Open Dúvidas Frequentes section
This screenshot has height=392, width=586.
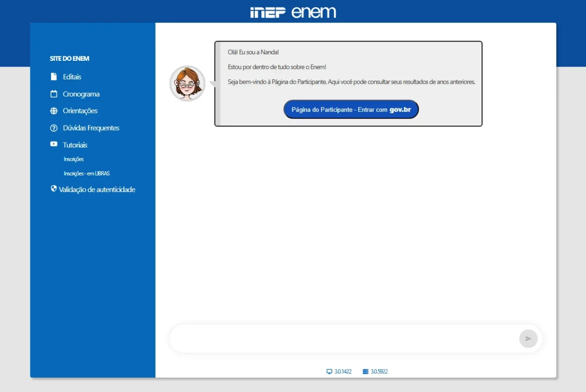91,128
